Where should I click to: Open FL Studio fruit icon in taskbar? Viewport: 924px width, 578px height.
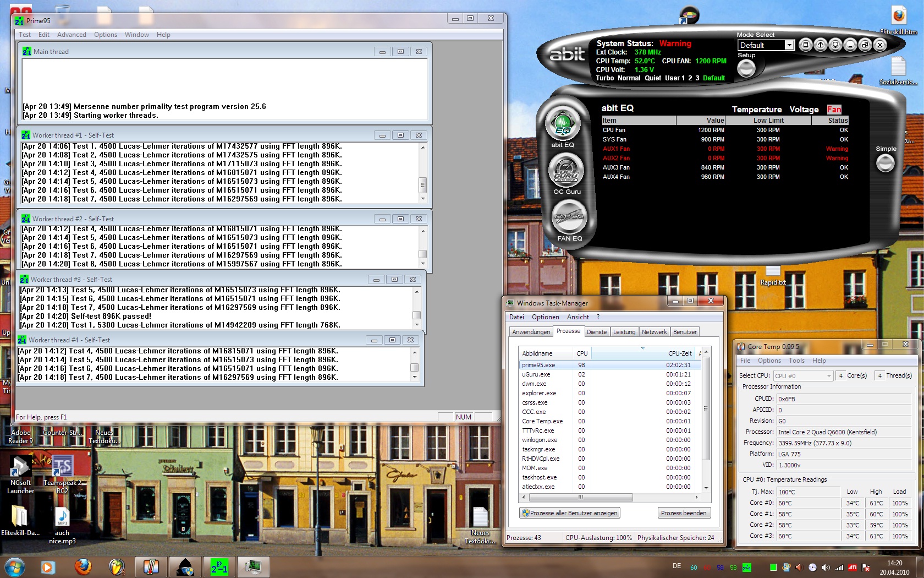click(117, 566)
